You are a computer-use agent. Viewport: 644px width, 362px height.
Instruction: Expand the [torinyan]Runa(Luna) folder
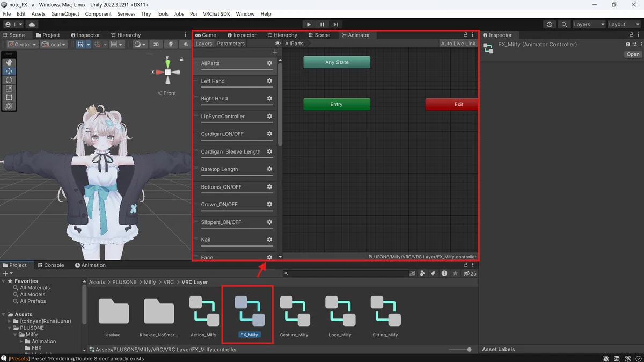point(10,321)
